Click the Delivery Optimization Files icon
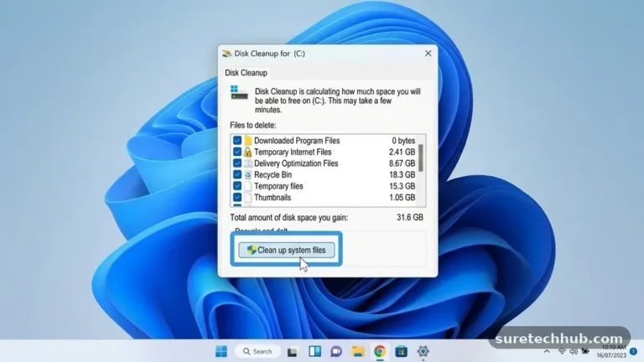Image resolution: width=644 pixels, height=362 pixels. 247,163
